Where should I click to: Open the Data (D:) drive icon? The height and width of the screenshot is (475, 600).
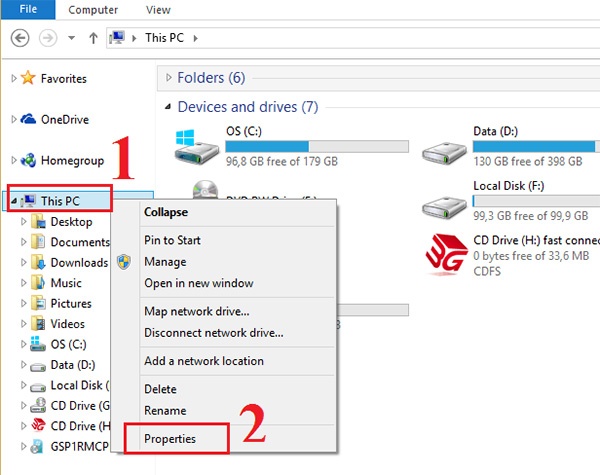pos(442,150)
